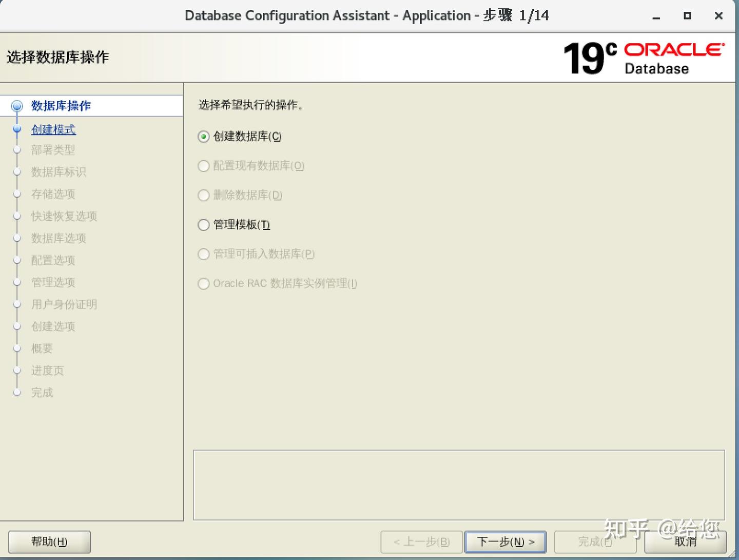Viewport: 739px width, 560px height.
Task: Select the Oracle RAC 数据库实例管理 option
Action: pyautogui.click(x=203, y=283)
